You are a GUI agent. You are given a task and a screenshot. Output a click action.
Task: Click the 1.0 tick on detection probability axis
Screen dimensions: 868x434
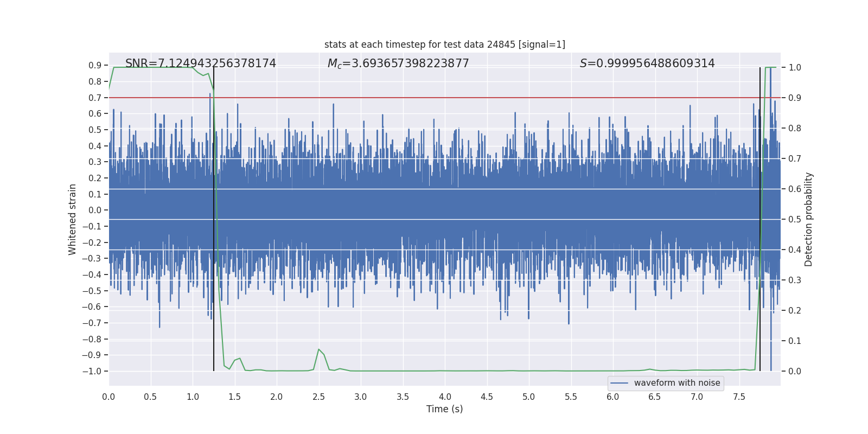795,67
